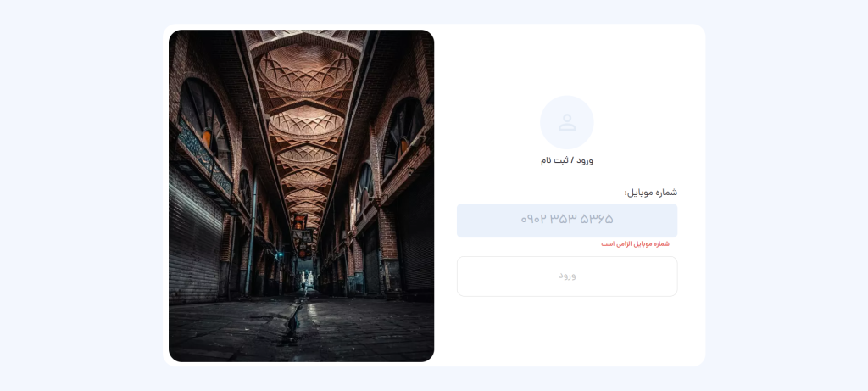
Task: Click the light blue circle behind avatar
Action: coord(567,122)
